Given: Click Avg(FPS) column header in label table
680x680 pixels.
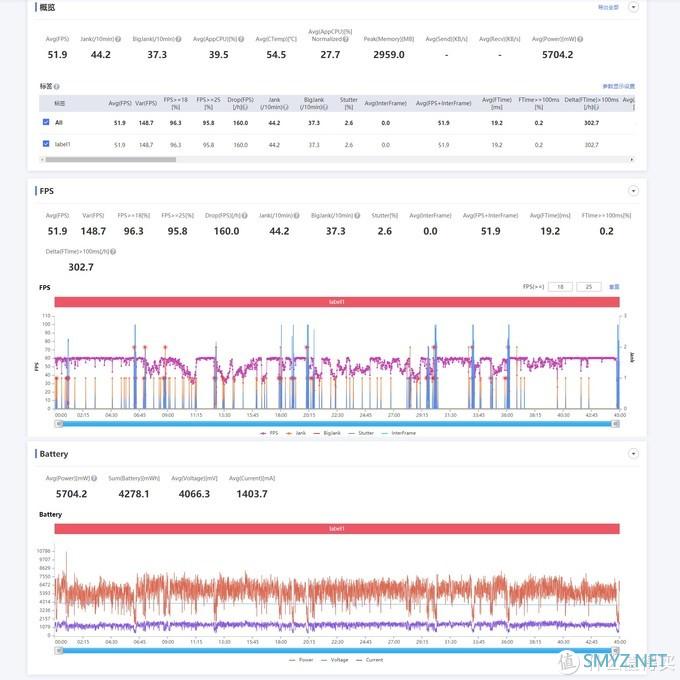Looking at the screenshot, I should tap(120, 103).
